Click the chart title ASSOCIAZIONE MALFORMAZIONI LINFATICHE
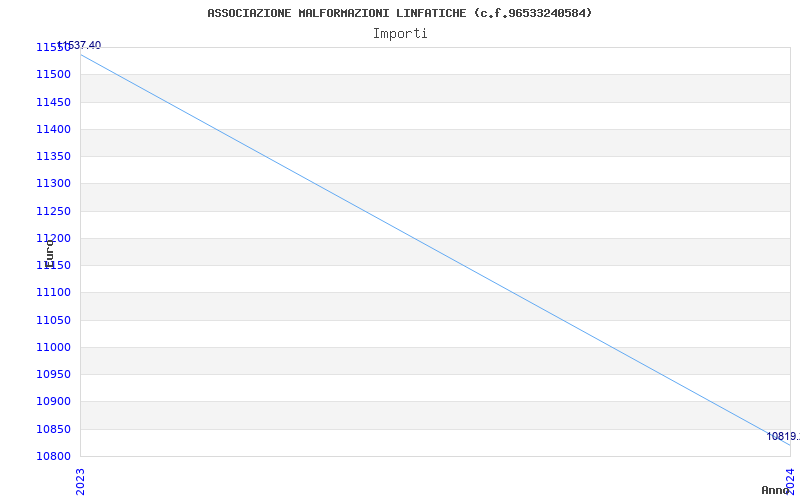 click(399, 13)
